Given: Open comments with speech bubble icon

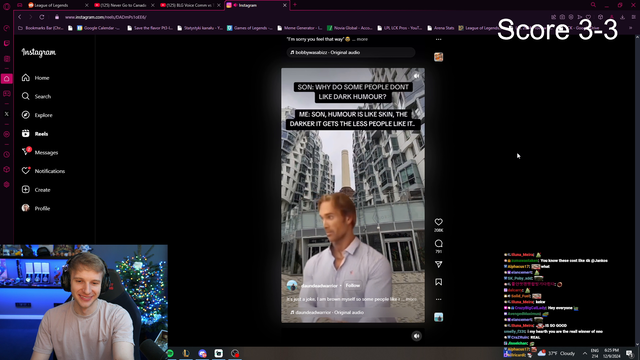Looking at the screenshot, I should pyautogui.click(x=438, y=244).
